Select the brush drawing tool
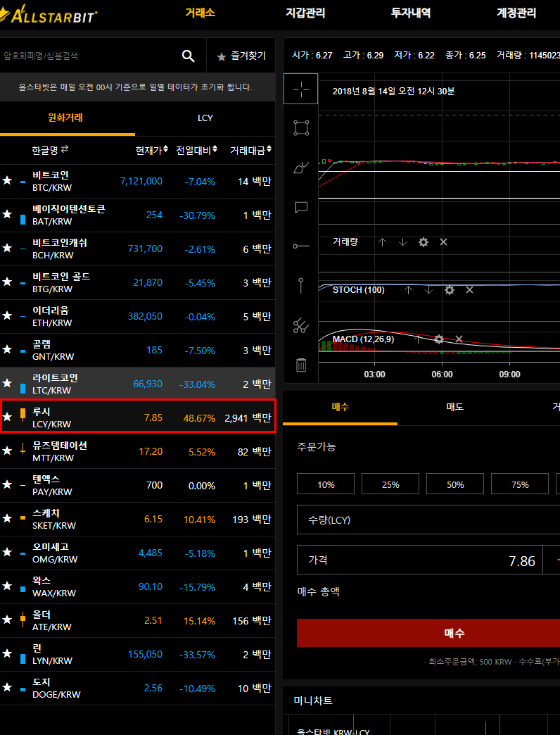Screen dimensions: 560x735 (x=301, y=168)
